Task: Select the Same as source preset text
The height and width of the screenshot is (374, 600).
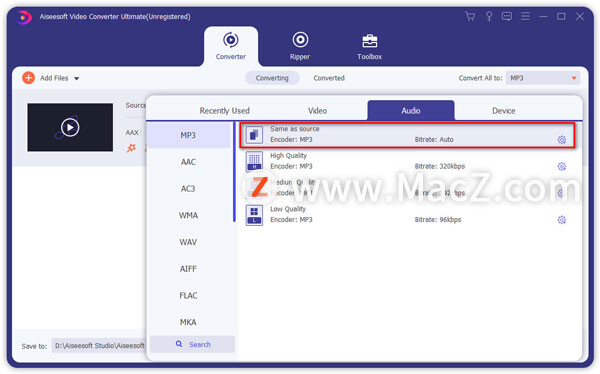Action: [295, 129]
